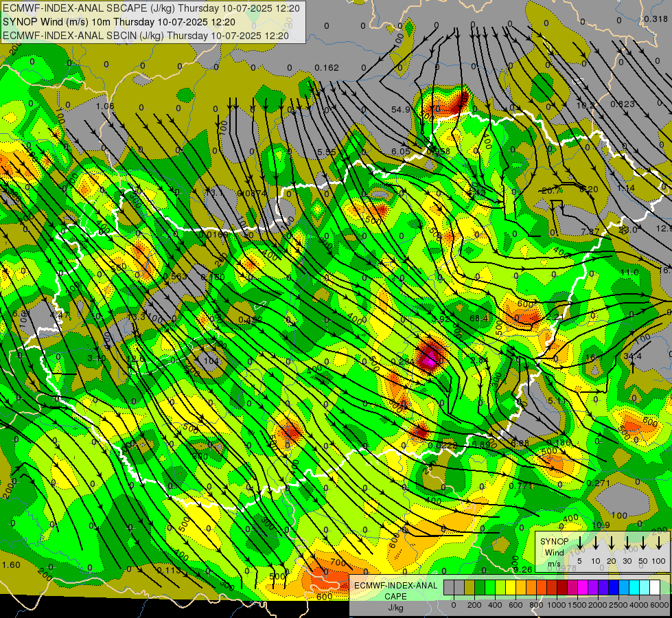Click the 6000 tick label on CAPE scale
This screenshot has width=672, height=618.
coord(660,605)
